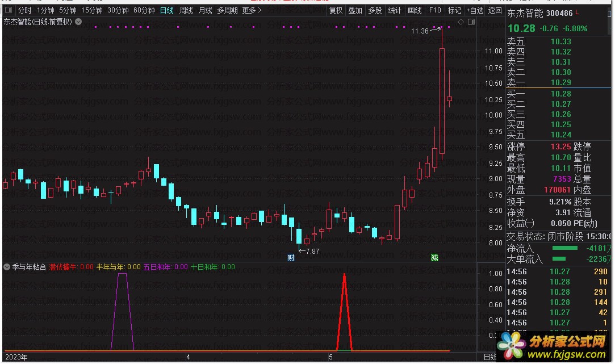615x364 pixels.
Task: Click the diamond icon at chart top right
Action: pos(461,22)
